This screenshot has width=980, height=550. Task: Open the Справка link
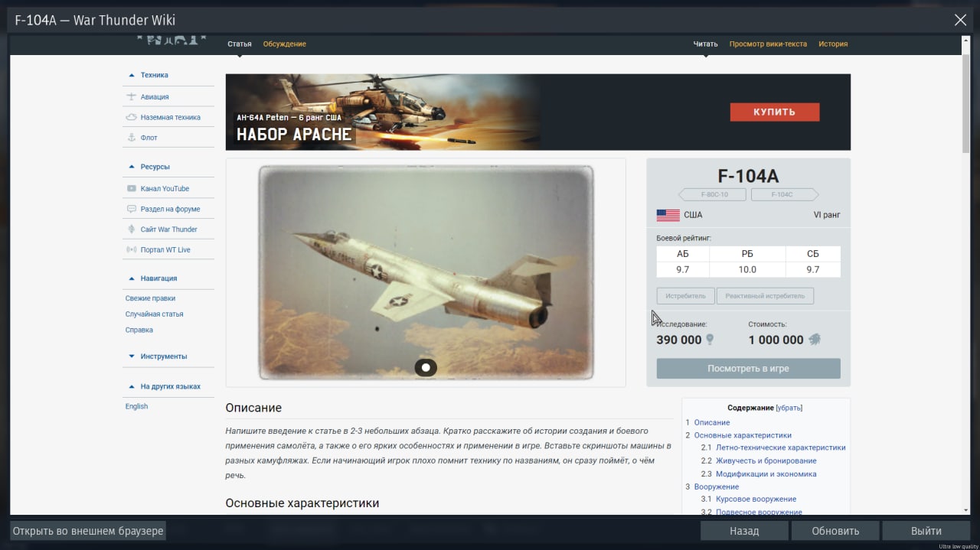[139, 330]
